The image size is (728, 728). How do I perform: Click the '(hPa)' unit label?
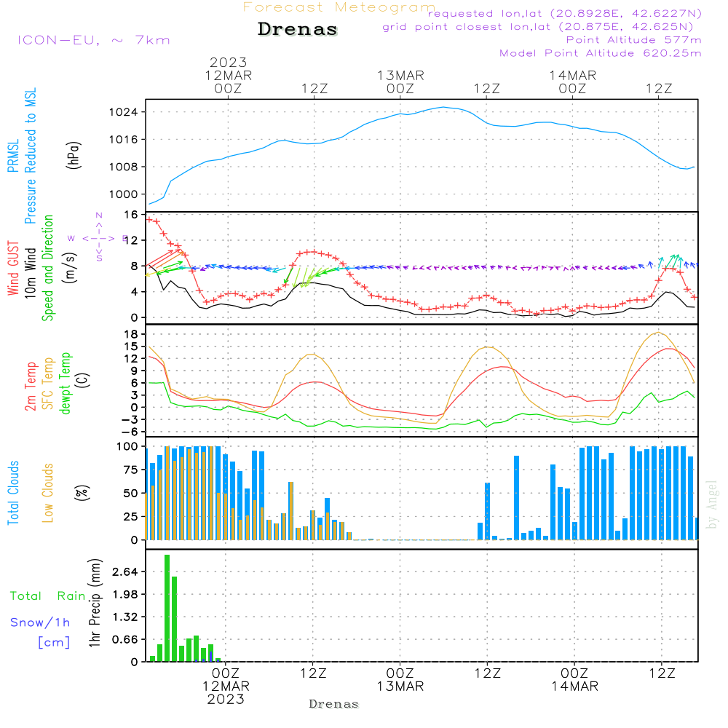(x=74, y=155)
